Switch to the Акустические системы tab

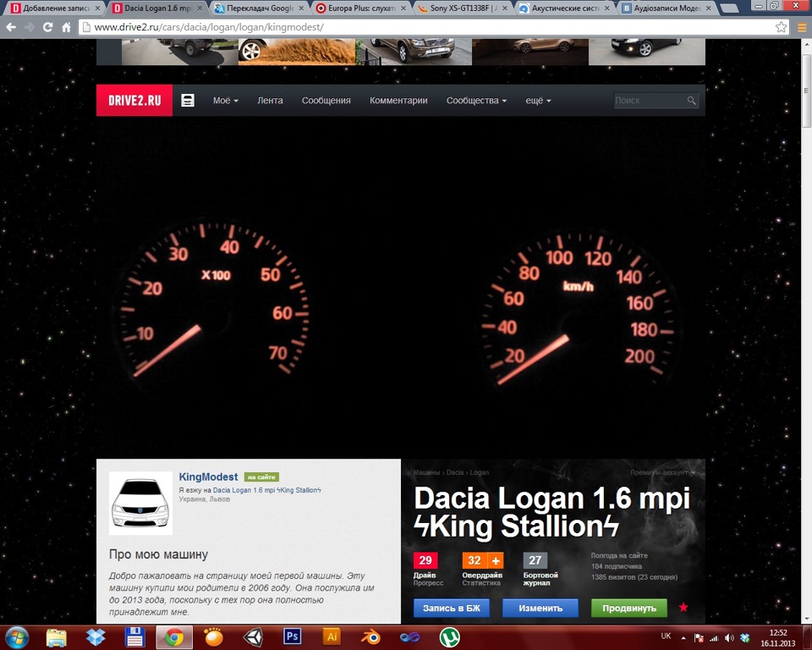(x=564, y=8)
